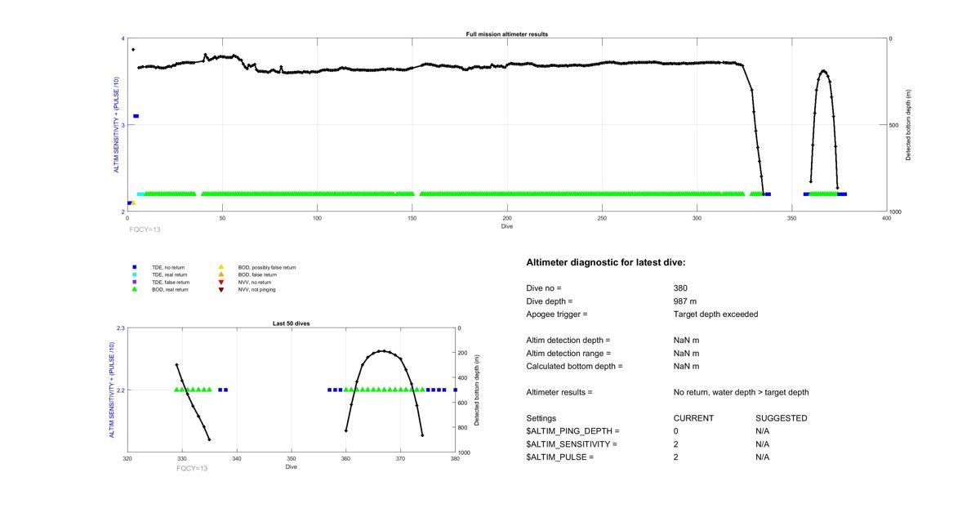
Task: Click the 'Dive no =' label
Action: pyautogui.click(x=544, y=288)
